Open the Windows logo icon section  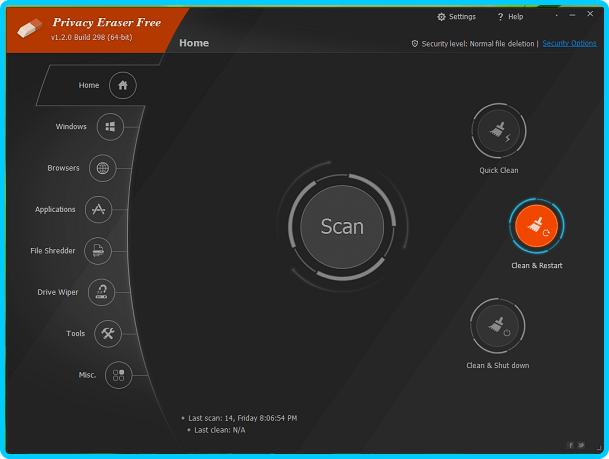(x=110, y=127)
